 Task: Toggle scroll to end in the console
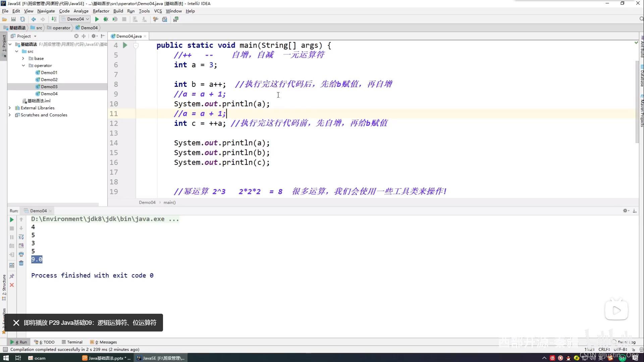coord(21,246)
